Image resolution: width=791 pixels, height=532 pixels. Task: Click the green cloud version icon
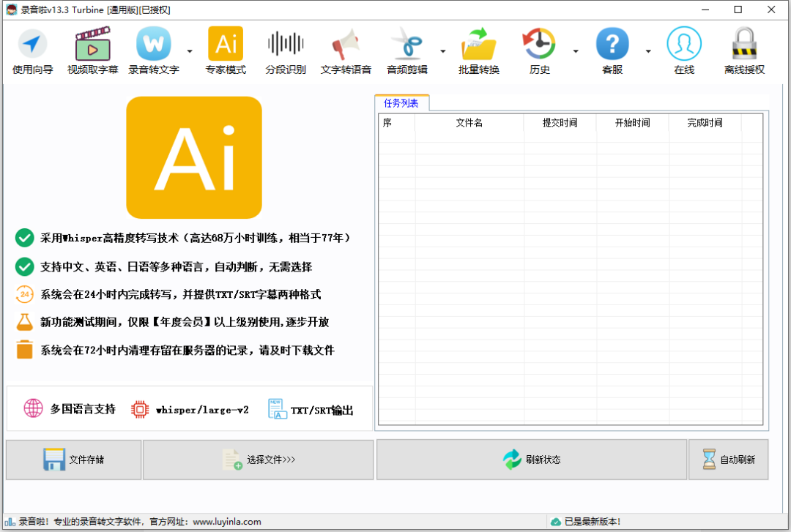click(556, 522)
